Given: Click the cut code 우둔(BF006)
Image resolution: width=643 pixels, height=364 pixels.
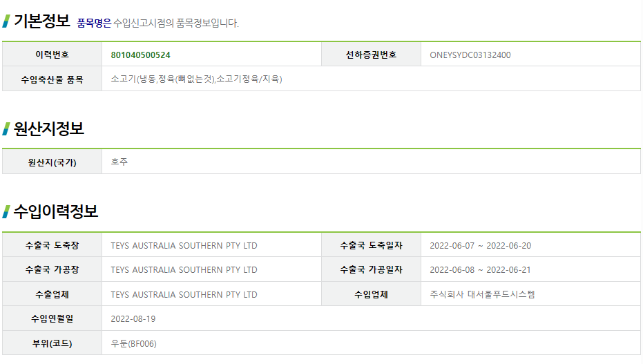Looking at the screenshot, I should pos(133,343).
